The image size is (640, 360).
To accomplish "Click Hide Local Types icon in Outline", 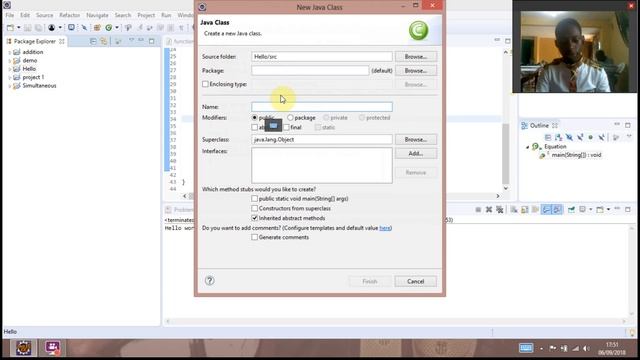I will pyautogui.click(x=601, y=137).
